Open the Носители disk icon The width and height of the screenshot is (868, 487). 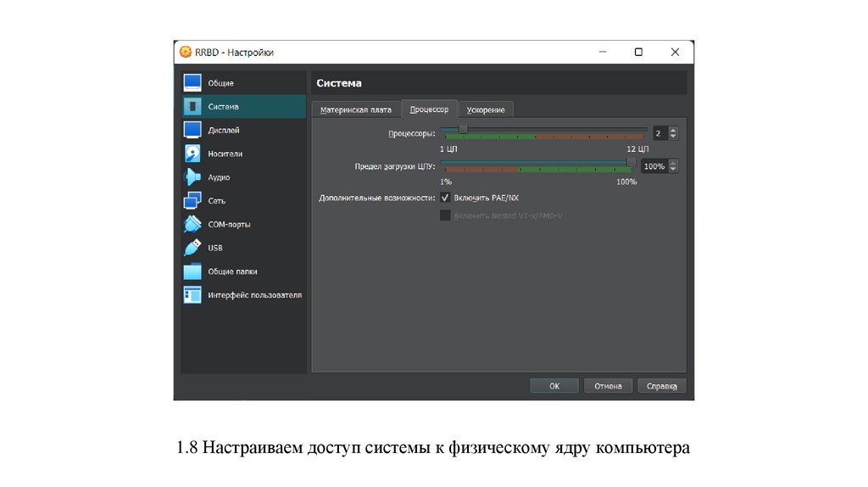tap(192, 154)
